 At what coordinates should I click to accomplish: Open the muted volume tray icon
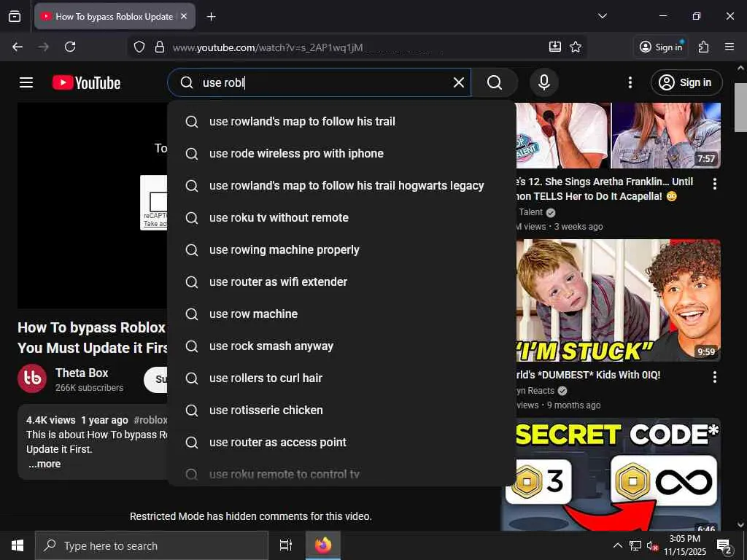[x=652, y=545]
